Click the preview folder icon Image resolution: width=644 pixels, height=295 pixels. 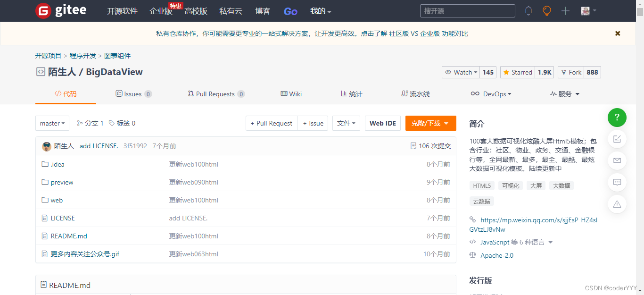pos(45,182)
